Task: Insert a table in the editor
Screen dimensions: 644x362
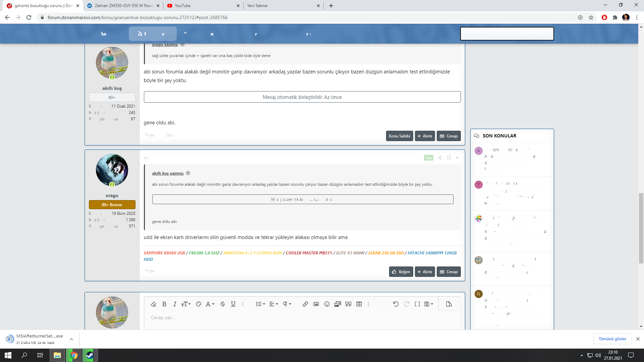Action: [x=359, y=304]
